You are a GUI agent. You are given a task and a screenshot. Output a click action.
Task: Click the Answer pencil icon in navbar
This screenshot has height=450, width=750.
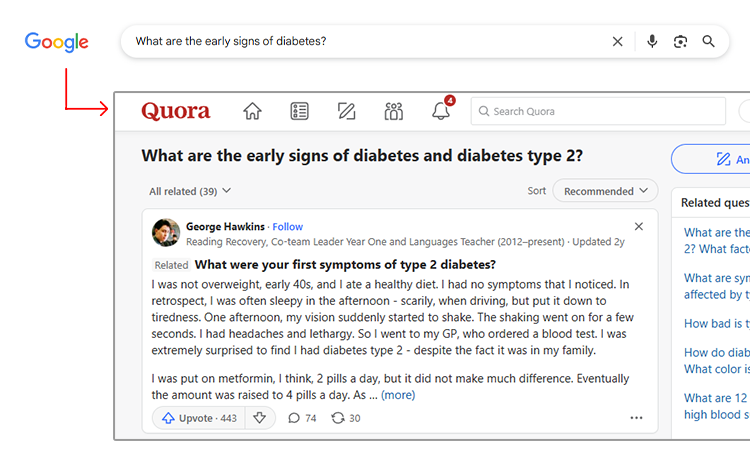[346, 111]
